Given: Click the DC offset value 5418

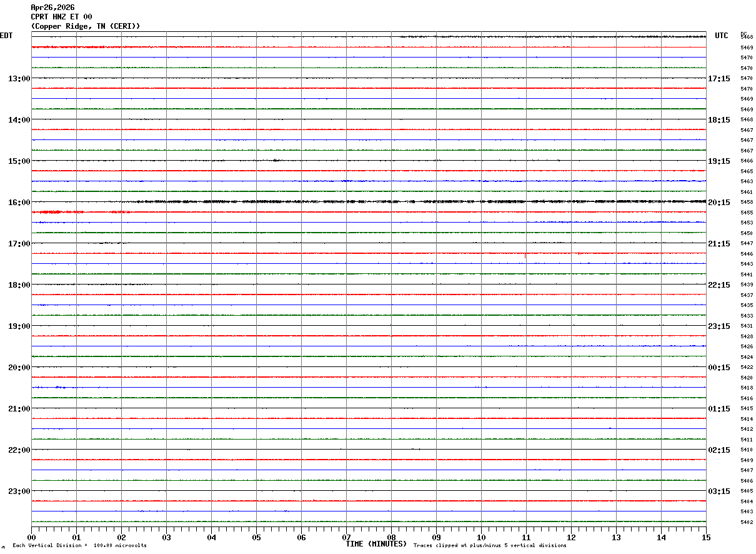Looking at the screenshot, I should (747, 388).
